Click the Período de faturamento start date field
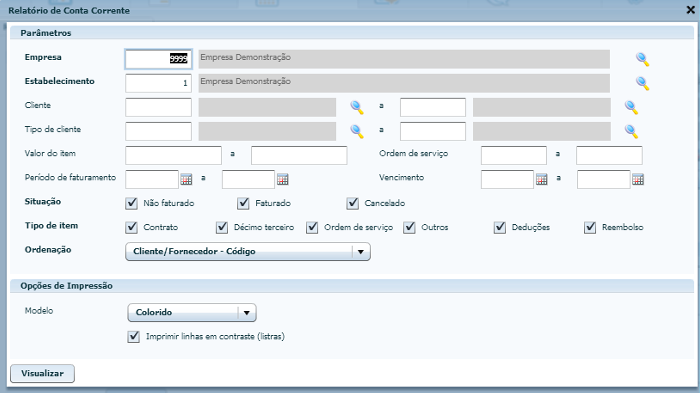Screen dimensions: 700x393 (x=152, y=180)
